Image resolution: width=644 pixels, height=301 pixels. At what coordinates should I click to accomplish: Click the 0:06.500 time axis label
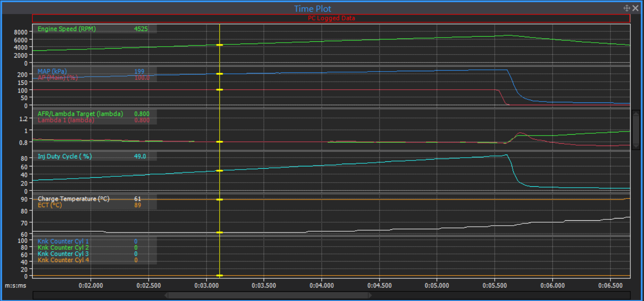click(610, 286)
